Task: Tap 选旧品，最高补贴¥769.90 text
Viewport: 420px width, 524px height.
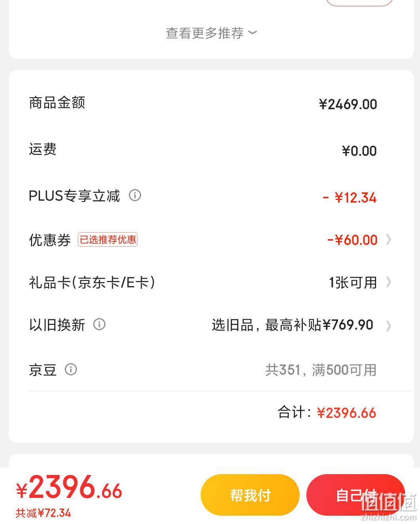Action: 293,325
